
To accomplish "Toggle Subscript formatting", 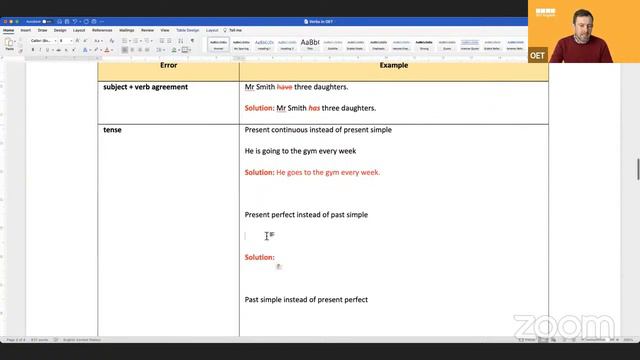I will tap(66, 50).
